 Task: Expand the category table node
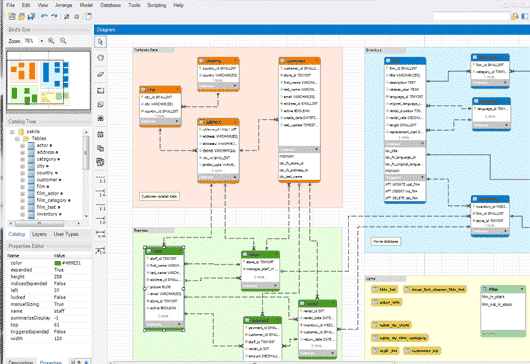(22, 159)
